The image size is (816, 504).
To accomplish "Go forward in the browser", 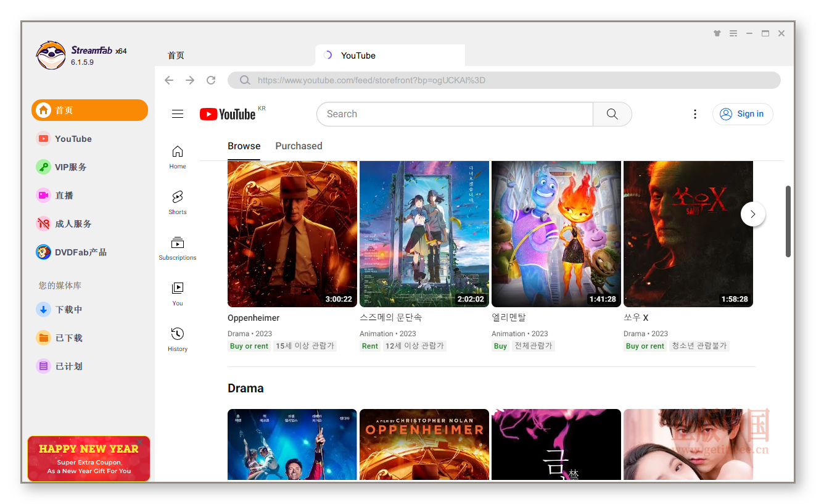I will [x=190, y=80].
